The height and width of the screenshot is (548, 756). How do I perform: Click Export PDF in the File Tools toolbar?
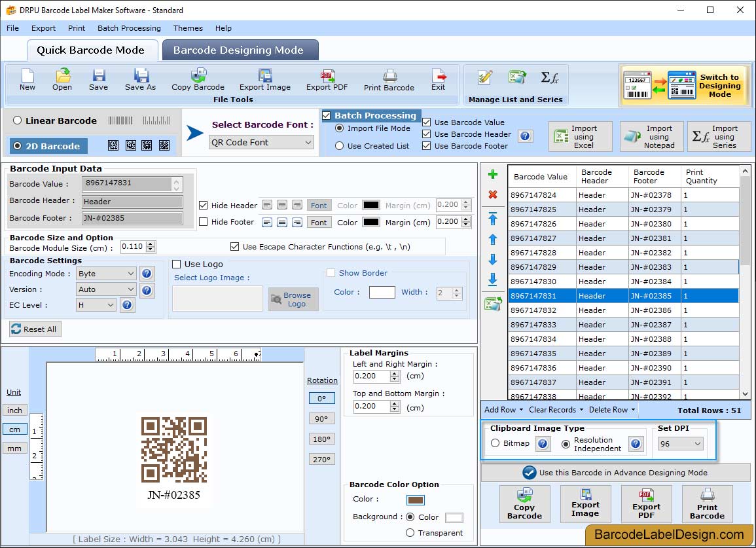coord(327,80)
